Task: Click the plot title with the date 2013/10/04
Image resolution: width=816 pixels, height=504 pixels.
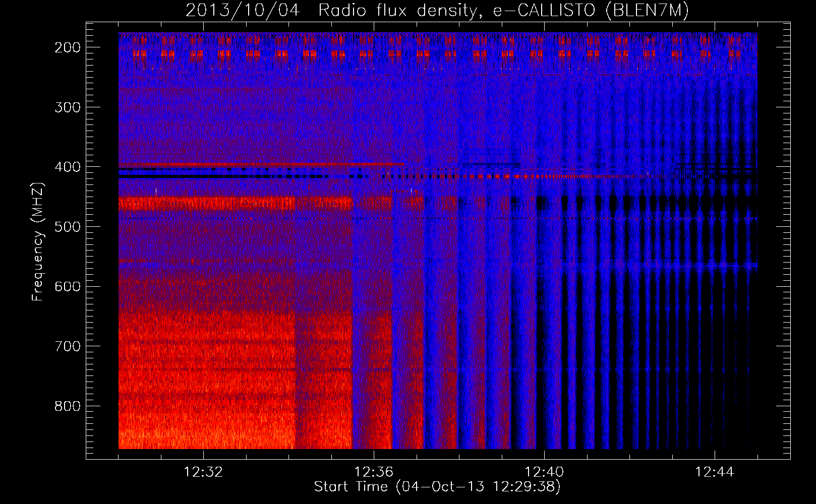Action: 437,11
